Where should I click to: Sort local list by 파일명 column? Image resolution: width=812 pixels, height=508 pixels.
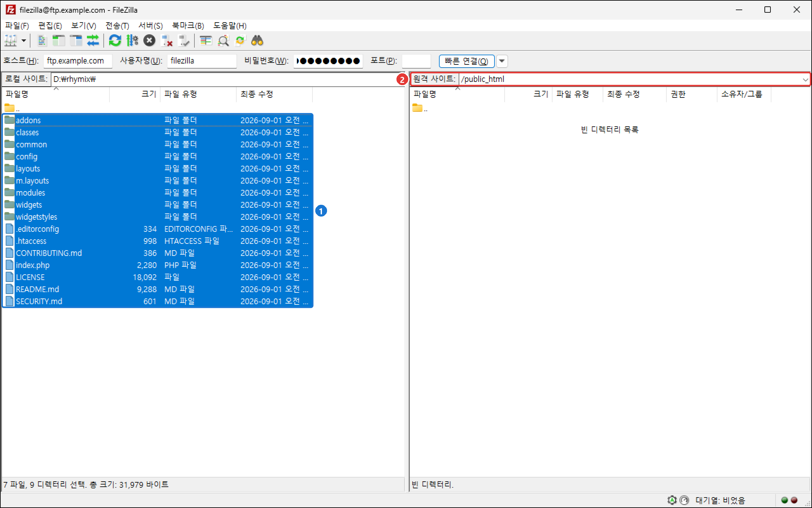[x=56, y=94]
